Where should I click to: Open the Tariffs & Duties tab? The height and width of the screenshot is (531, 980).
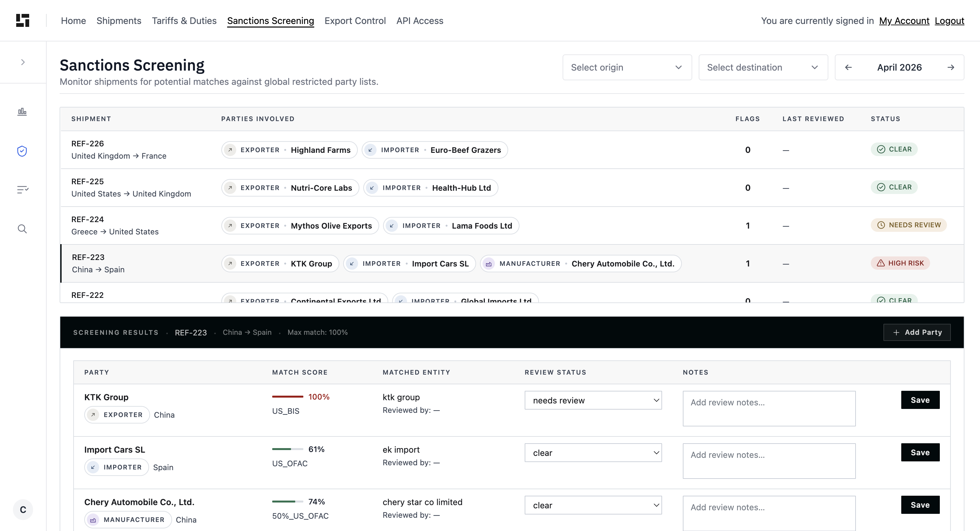pyautogui.click(x=184, y=20)
